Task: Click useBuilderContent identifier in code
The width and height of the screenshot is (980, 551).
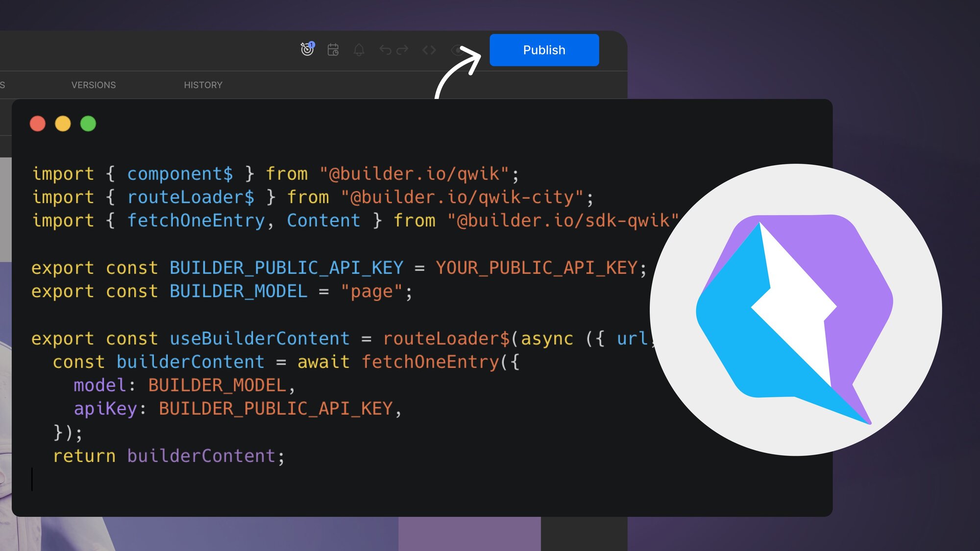Action: 260,338
